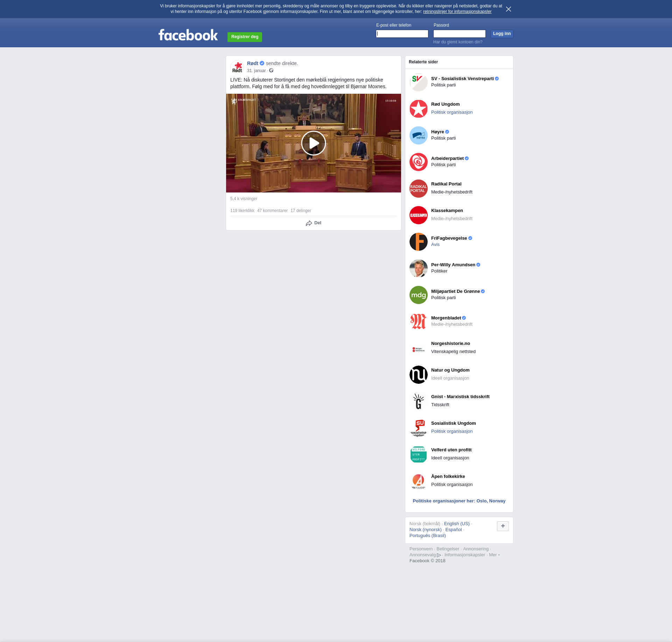This screenshot has height=642, width=672.
Task: Expand more languages with plus button
Action: (503, 526)
